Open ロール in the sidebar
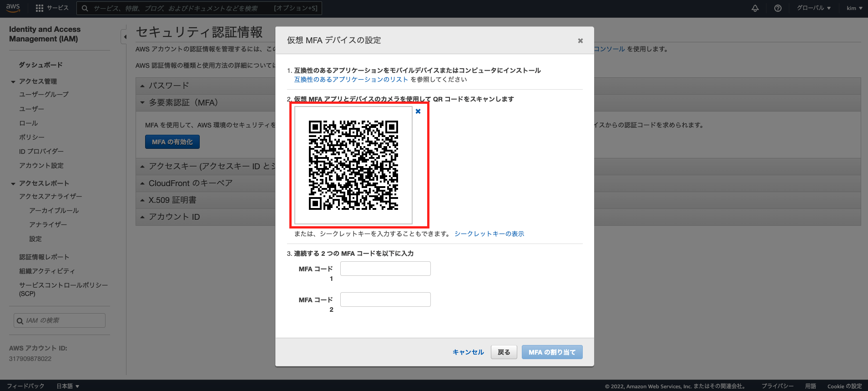The image size is (868, 391). coord(28,123)
